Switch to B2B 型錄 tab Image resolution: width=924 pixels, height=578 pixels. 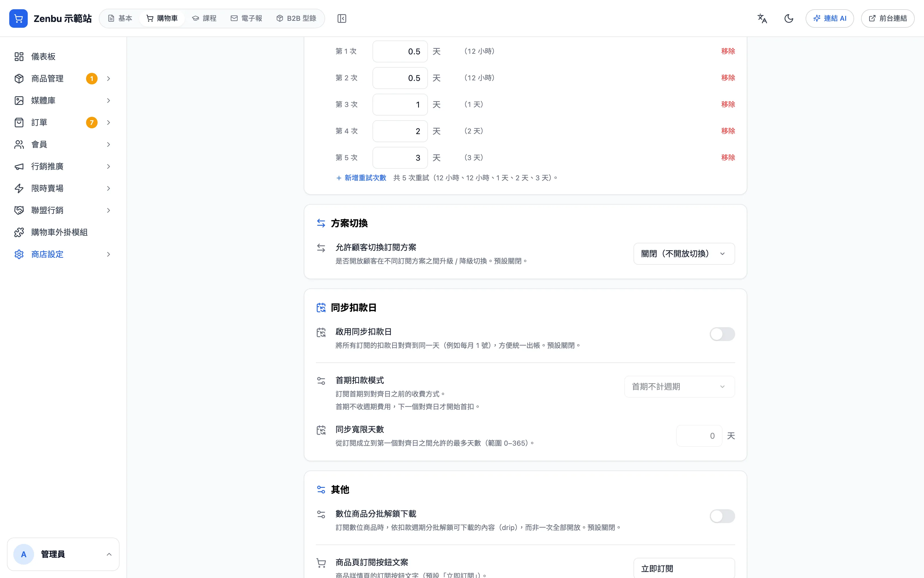(296, 18)
